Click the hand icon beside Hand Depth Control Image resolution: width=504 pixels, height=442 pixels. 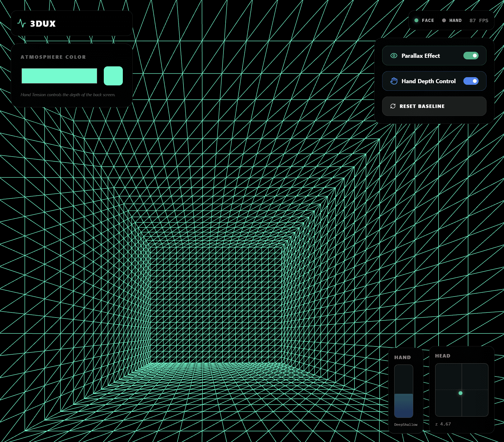coord(394,81)
